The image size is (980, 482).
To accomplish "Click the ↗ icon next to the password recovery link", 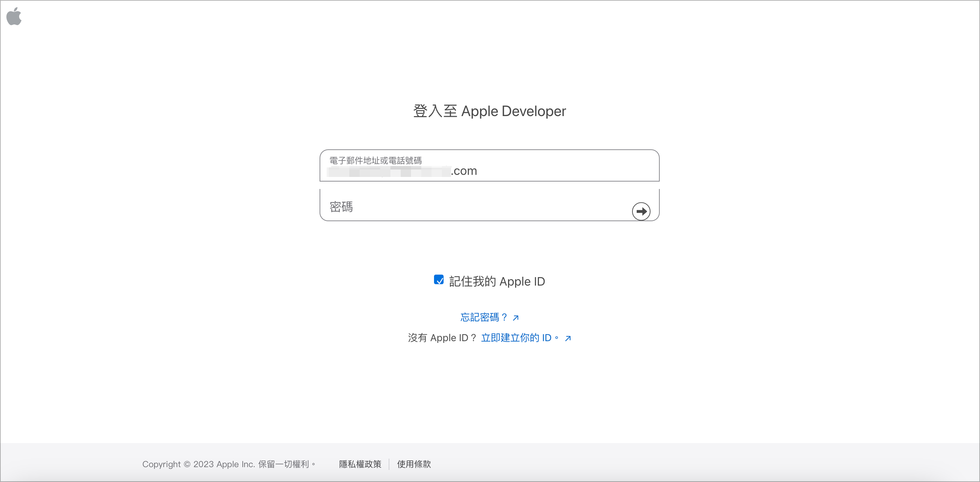I will pyautogui.click(x=516, y=318).
